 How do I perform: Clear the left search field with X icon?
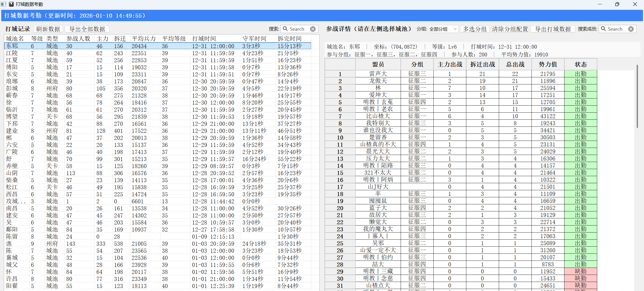click(x=313, y=29)
